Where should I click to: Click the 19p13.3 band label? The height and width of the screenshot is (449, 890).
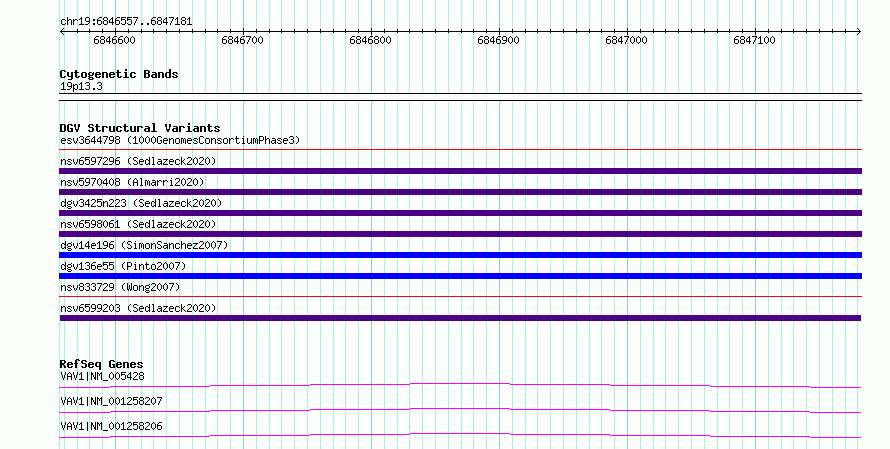pos(81,86)
